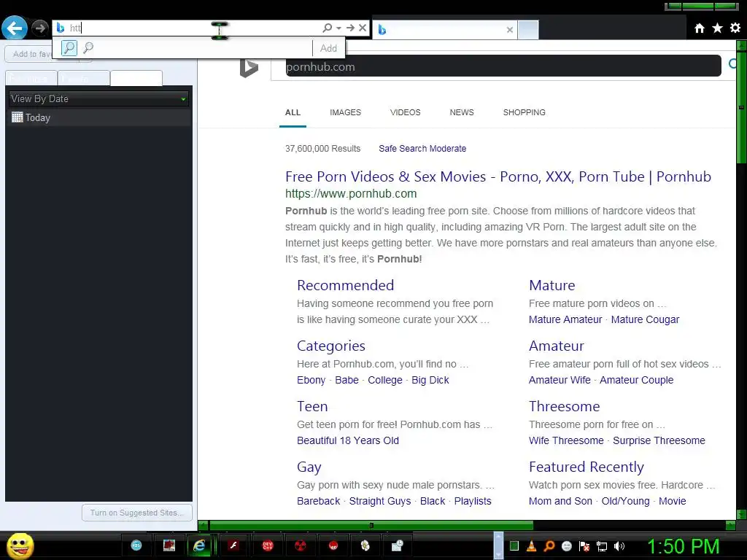Screen dimensions: 747x560
Task: Open the red round taskbar icon
Action: pos(333,545)
